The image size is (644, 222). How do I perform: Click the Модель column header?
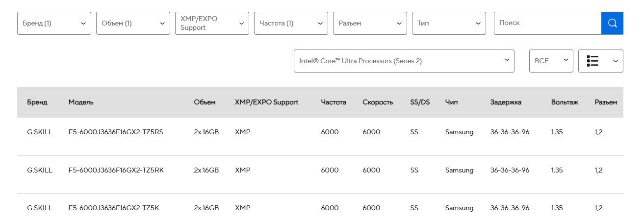coord(81,102)
